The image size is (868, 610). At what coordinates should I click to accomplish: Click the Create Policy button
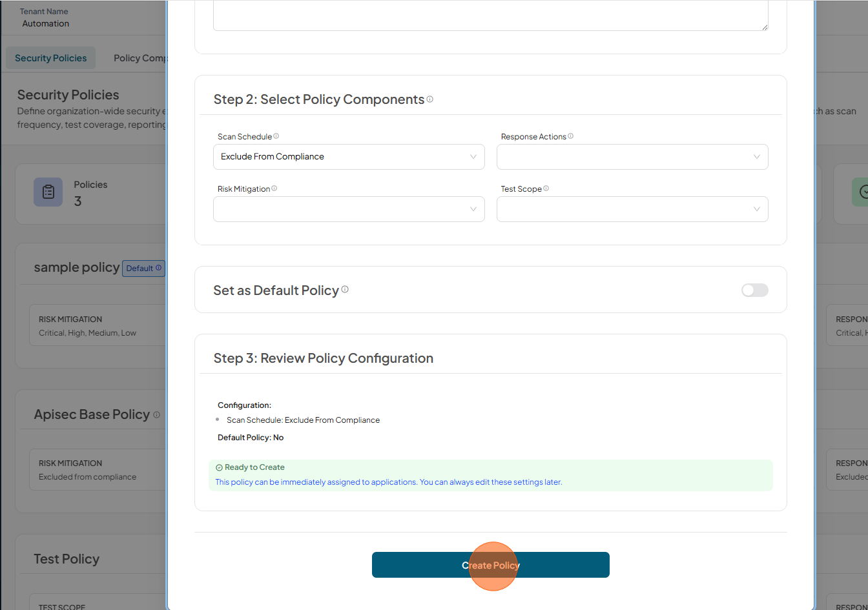[x=491, y=565]
